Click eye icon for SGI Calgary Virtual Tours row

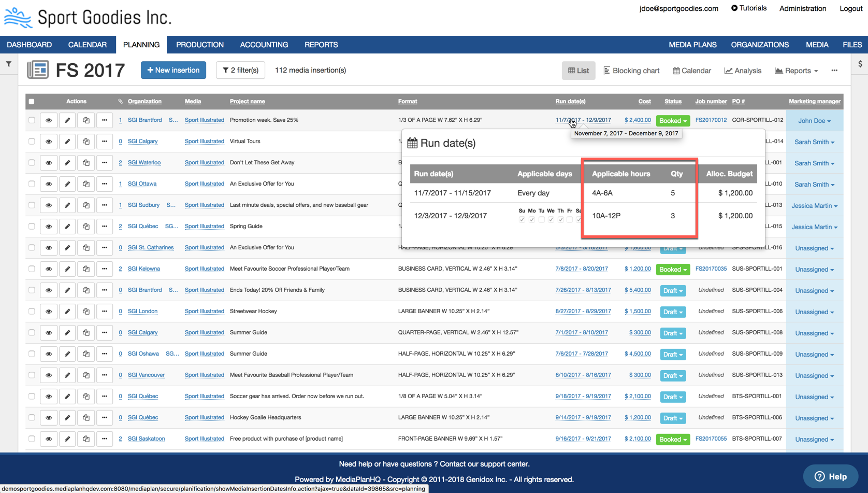[49, 142]
